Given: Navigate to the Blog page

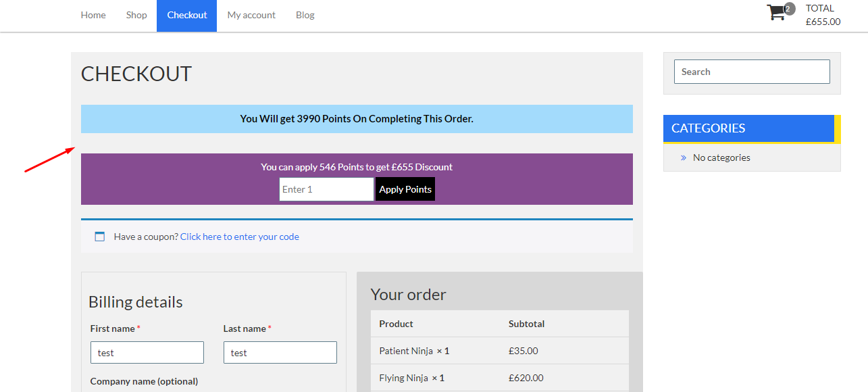Looking at the screenshot, I should point(305,15).
